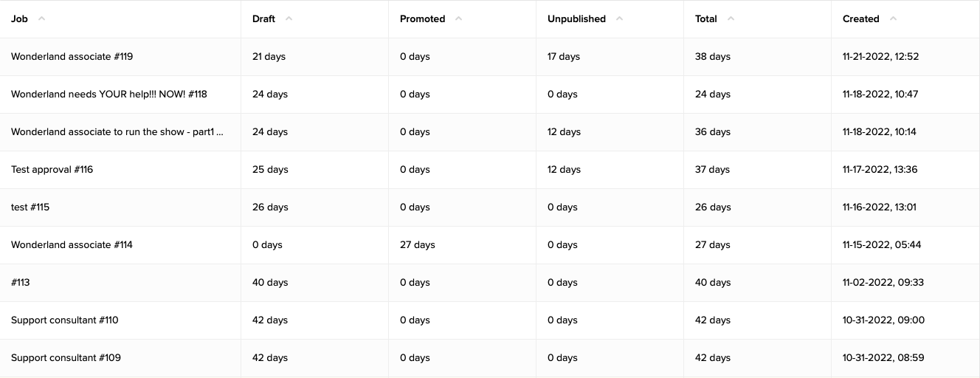Sort by the Created column header text
This screenshot has height=378, width=980.
[x=860, y=19]
